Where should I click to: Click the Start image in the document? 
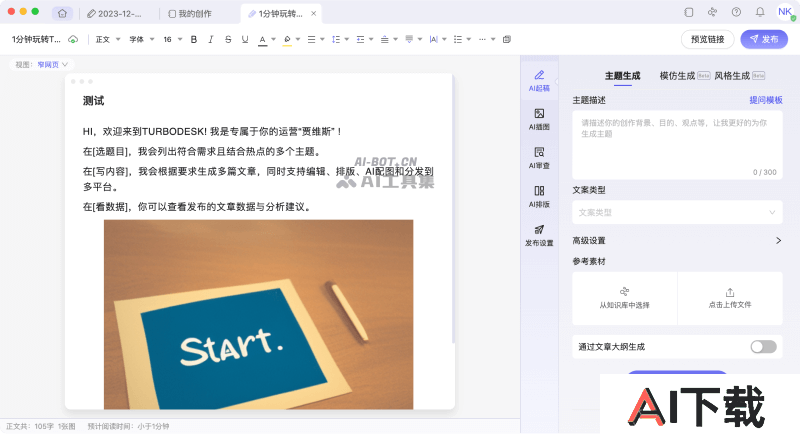tap(258, 314)
